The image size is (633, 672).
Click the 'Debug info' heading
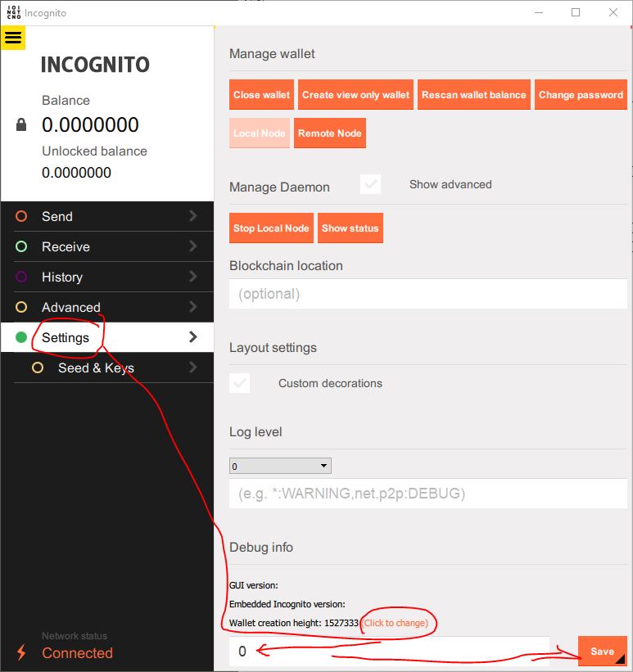261,548
